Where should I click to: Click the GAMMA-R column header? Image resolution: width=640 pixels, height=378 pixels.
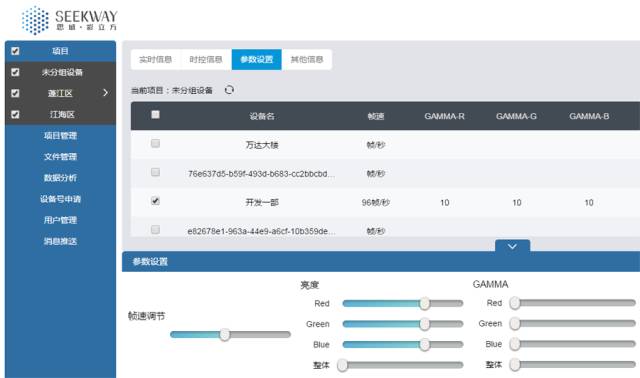pos(444,116)
